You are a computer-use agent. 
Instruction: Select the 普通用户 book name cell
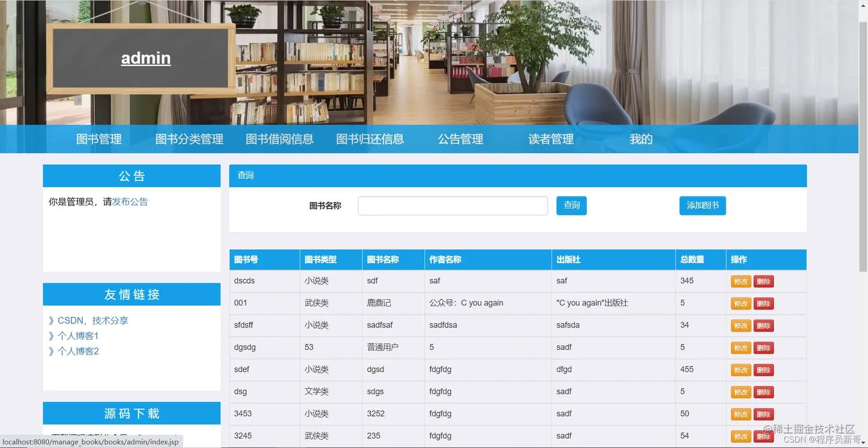[x=394, y=347]
